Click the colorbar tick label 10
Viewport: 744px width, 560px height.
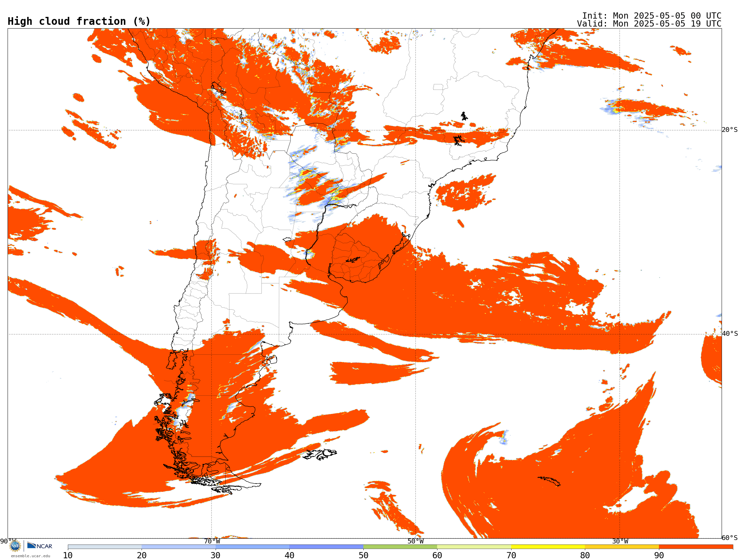pos(68,555)
